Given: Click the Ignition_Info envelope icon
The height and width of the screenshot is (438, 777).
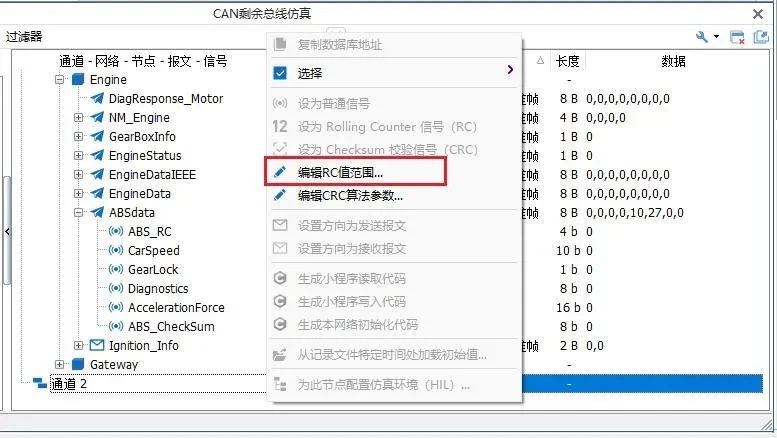Looking at the screenshot, I should (x=97, y=346).
